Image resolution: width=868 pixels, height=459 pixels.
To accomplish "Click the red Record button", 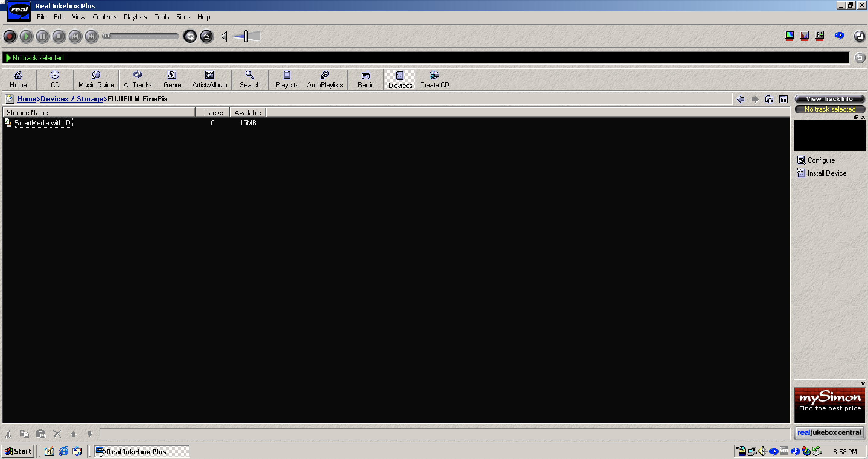I will click(x=10, y=36).
